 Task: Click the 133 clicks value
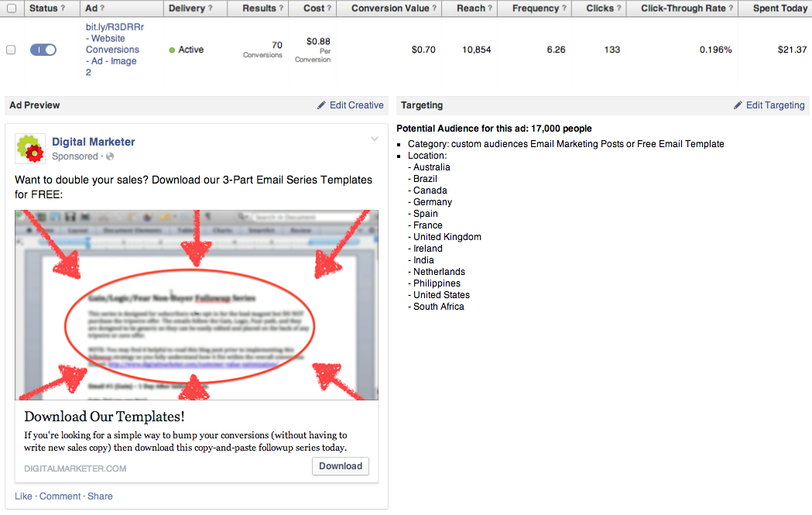[612, 50]
